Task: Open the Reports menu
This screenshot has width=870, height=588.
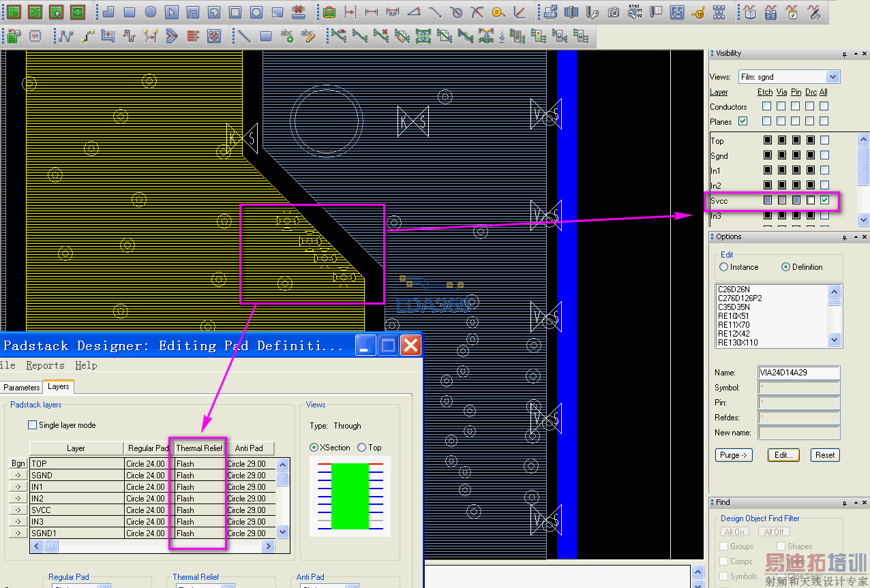Action: (45, 365)
